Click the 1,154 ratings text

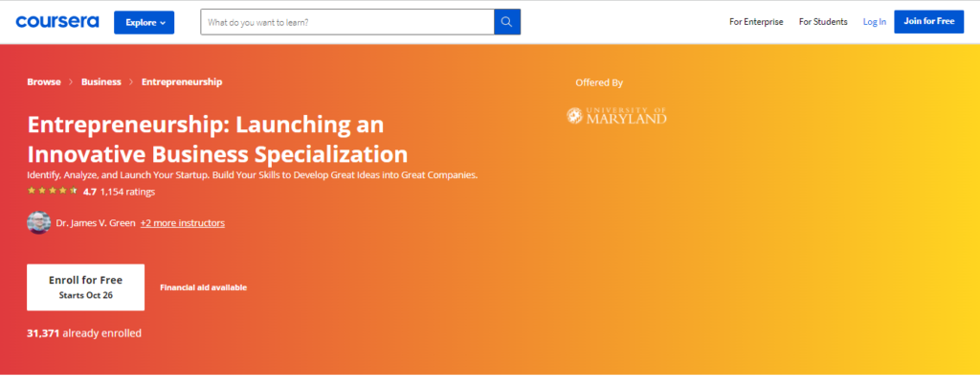click(127, 192)
